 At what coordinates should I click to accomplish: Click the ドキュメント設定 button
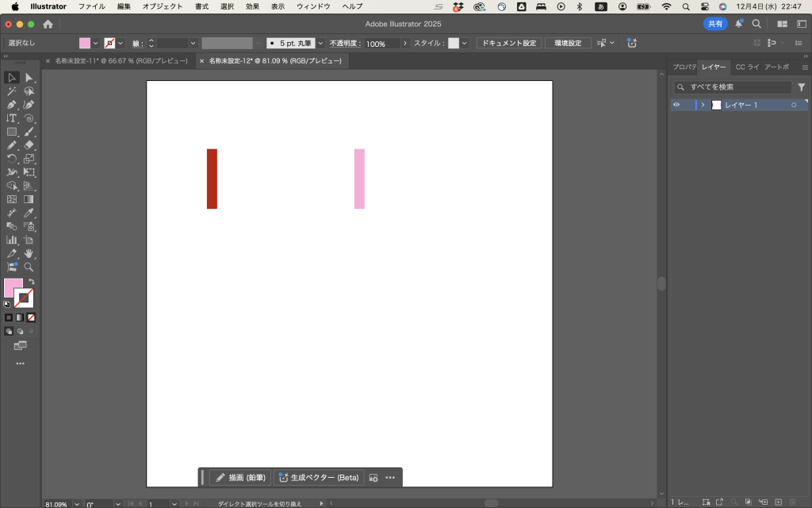point(508,43)
